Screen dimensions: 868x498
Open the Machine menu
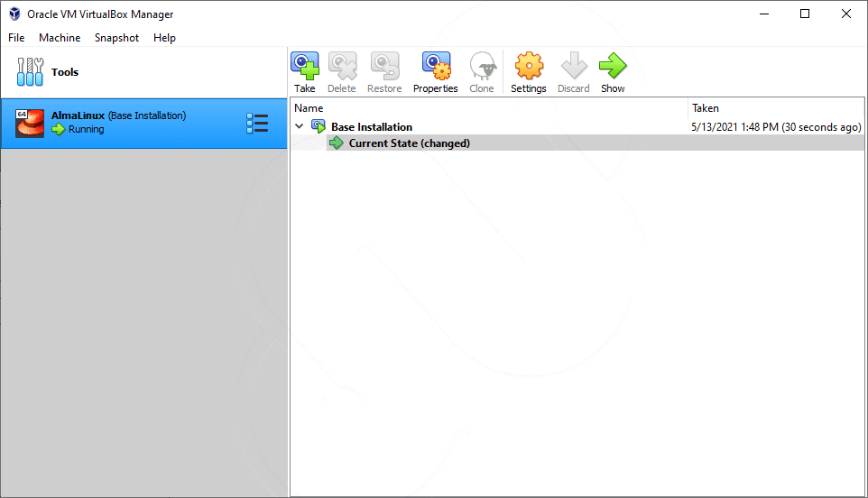pos(60,38)
